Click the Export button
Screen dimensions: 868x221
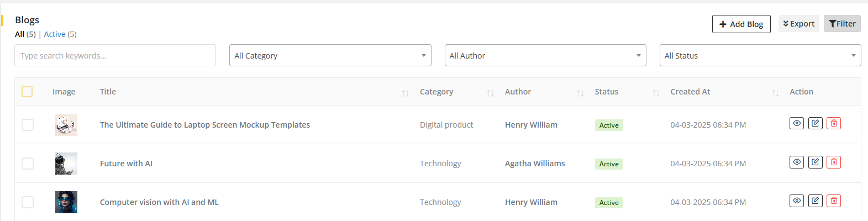point(798,24)
